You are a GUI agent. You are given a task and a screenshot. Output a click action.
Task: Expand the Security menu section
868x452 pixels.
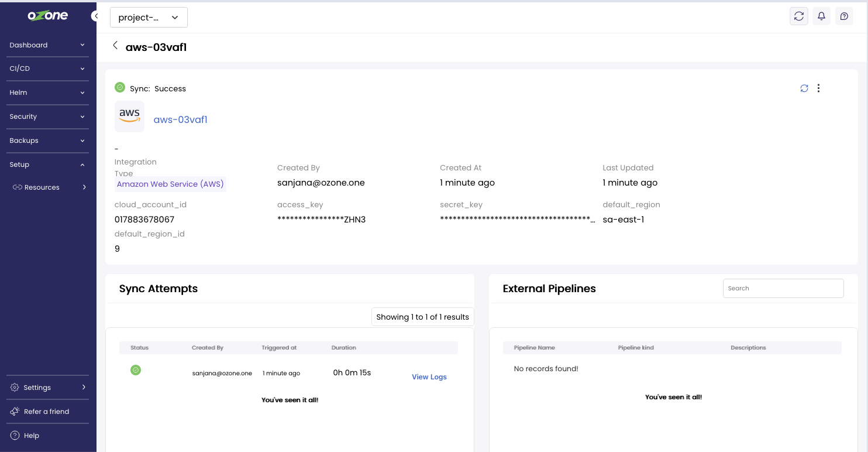point(47,117)
